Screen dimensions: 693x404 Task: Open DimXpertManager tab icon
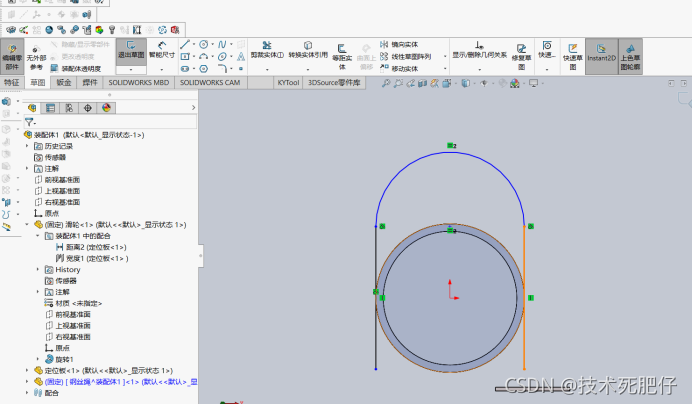click(88, 108)
